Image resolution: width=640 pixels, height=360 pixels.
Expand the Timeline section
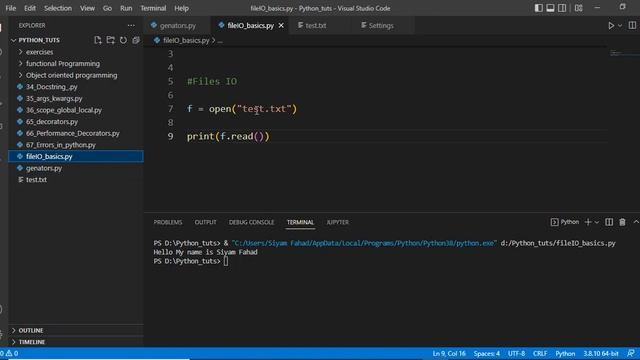click(76, 342)
